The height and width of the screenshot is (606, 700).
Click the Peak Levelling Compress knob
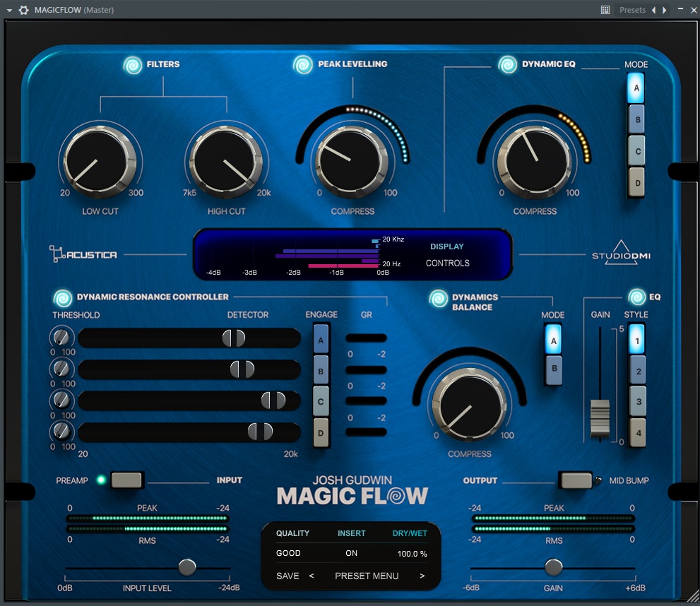coord(352,162)
